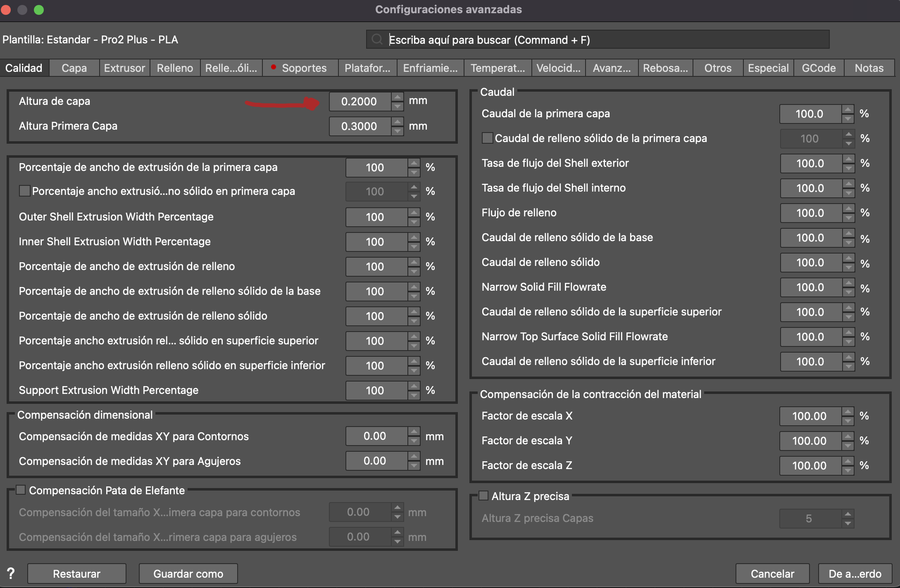The width and height of the screenshot is (900, 588).
Task: Increase Support Extrusion Width Percentage stepper
Action: click(x=414, y=386)
